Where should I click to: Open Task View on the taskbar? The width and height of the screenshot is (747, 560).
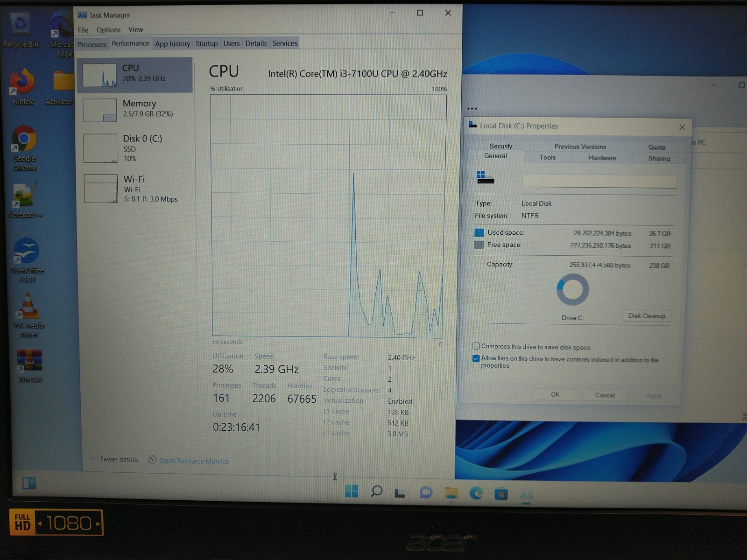tap(400, 492)
